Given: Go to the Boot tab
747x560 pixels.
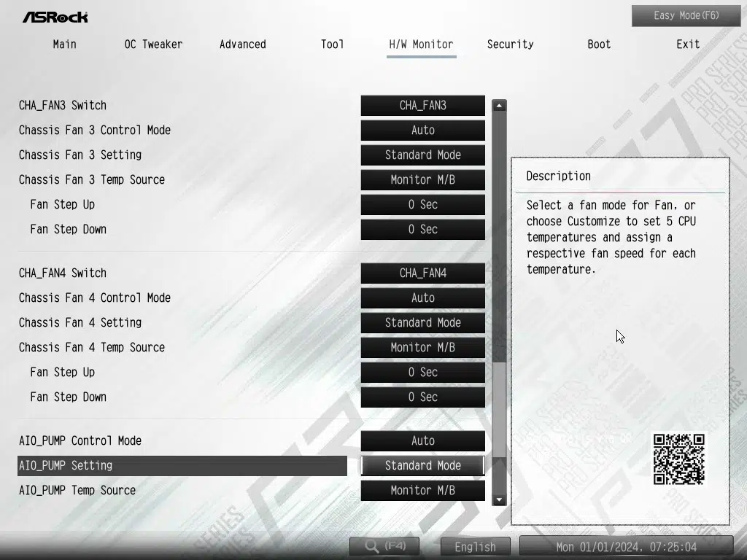Looking at the screenshot, I should point(599,44).
